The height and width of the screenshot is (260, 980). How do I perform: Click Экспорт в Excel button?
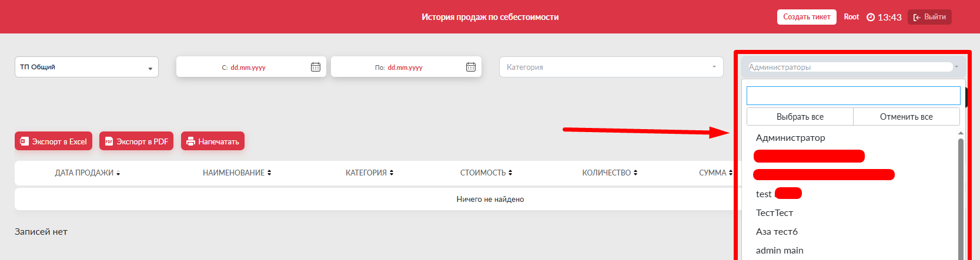[53, 141]
